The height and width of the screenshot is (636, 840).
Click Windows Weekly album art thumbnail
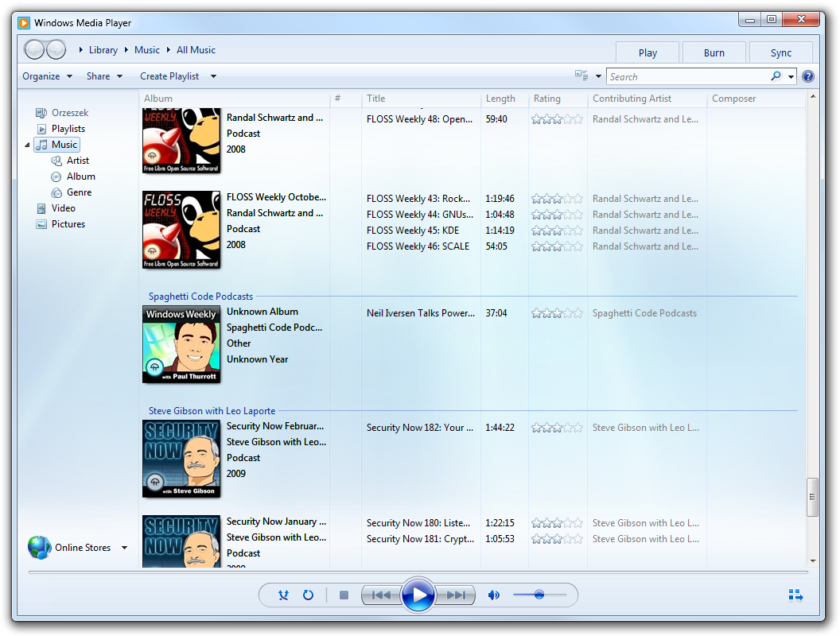coord(181,343)
